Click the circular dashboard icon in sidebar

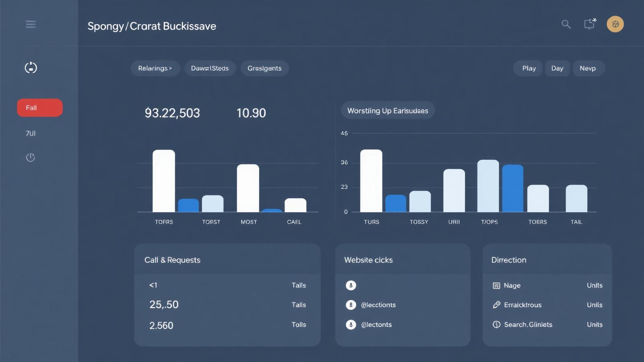coord(31,68)
